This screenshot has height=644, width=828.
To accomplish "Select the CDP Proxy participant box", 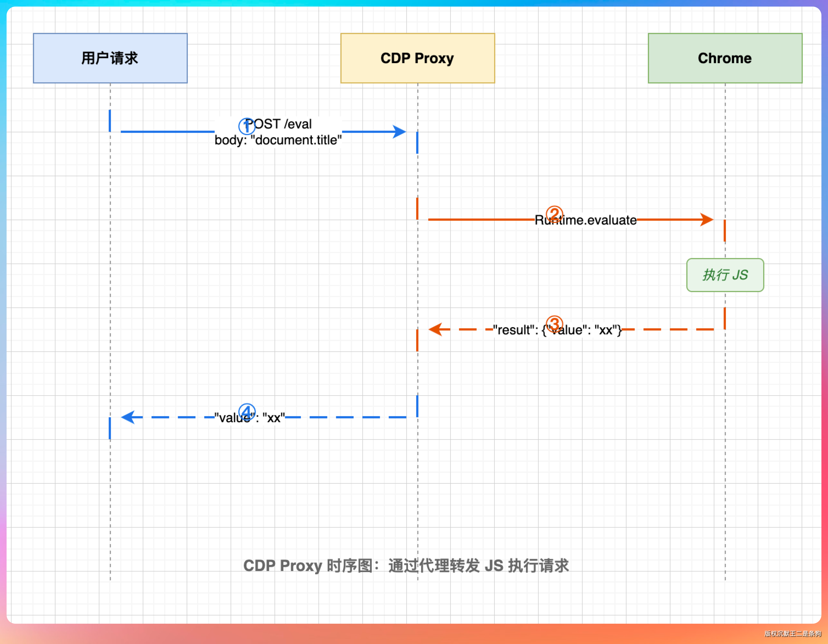I will click(417, 58).
